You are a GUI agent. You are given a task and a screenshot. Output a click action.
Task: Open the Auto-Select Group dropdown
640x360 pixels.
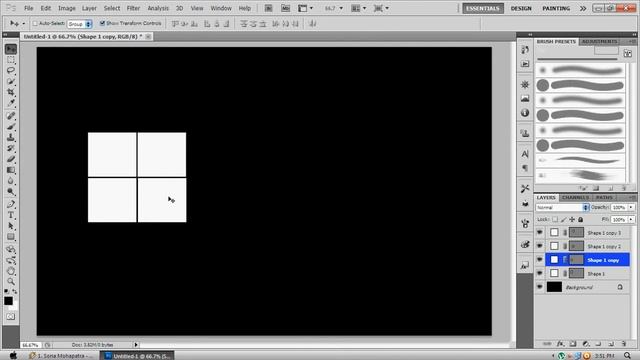coord(80,24)
